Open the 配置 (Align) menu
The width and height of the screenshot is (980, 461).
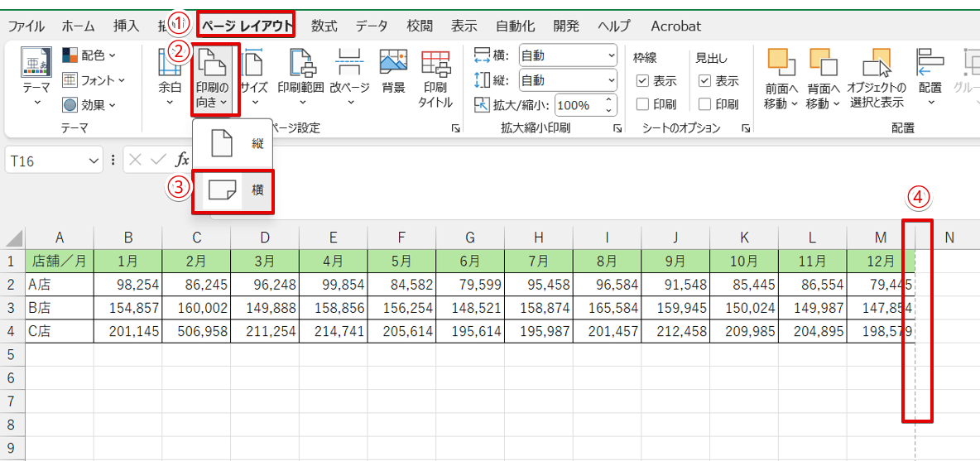coord(930,77)
